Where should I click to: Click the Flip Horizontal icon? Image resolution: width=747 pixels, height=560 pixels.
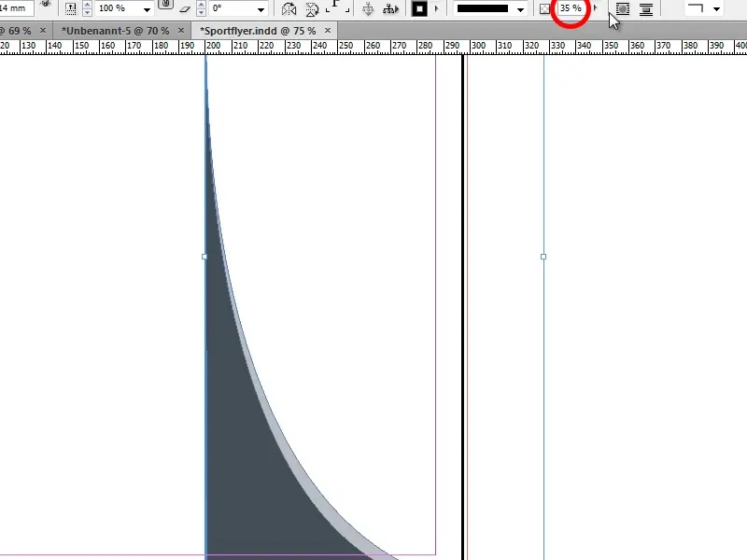tap(289, 9)
